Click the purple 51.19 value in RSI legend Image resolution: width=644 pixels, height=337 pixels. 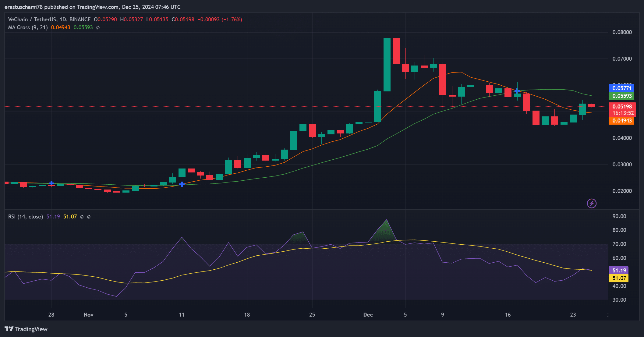53,217
